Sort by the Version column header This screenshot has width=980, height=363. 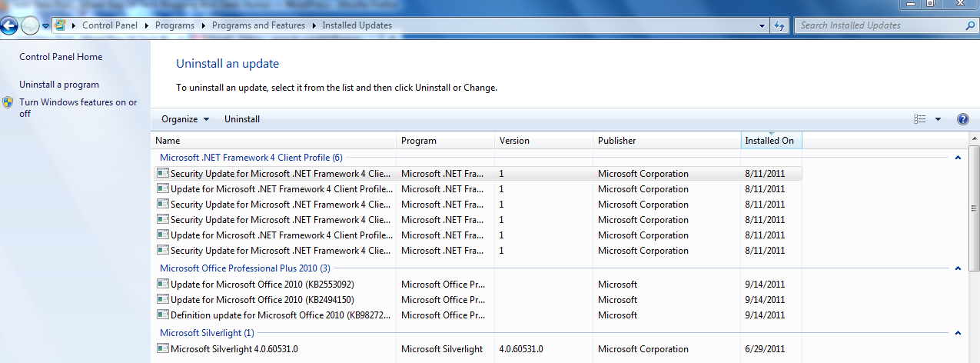(544, 141)
